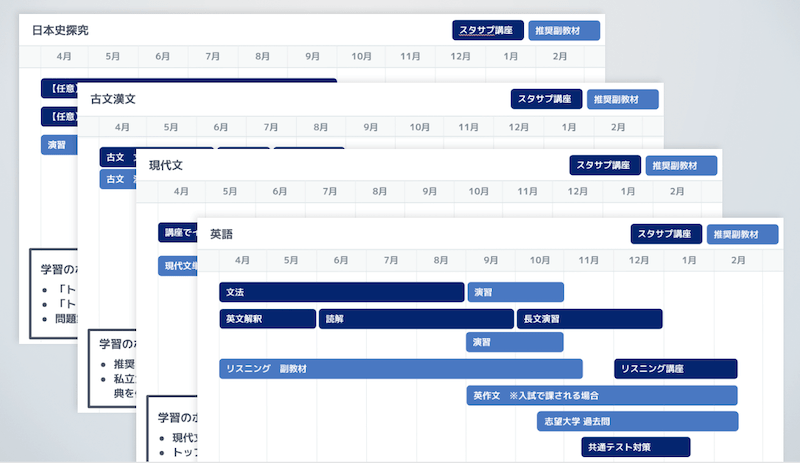Click the 演習 bar beneath 読解
The image size is (800, 463).
click(515, 343)
